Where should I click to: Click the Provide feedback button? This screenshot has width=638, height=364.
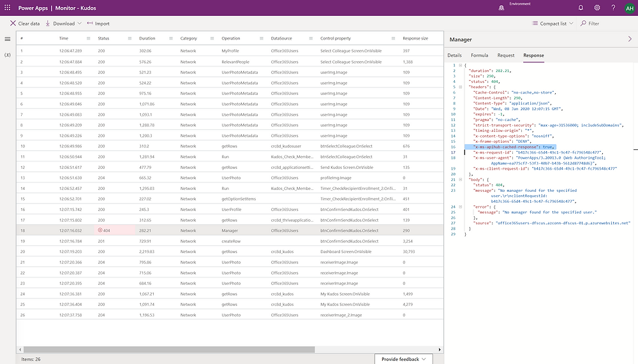tap(404, 359)
